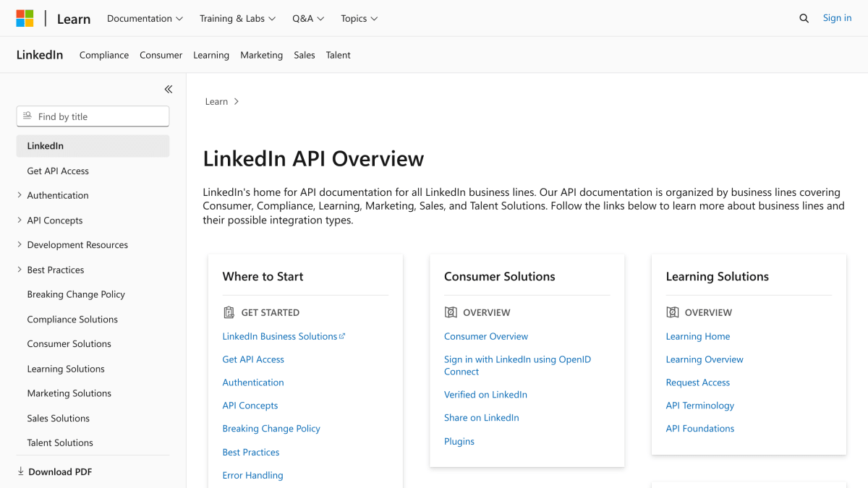Open Get API Access link in Where to Start
Image resolution: width=868 pixels, height=488 pixels.
(x=253, y=359)
